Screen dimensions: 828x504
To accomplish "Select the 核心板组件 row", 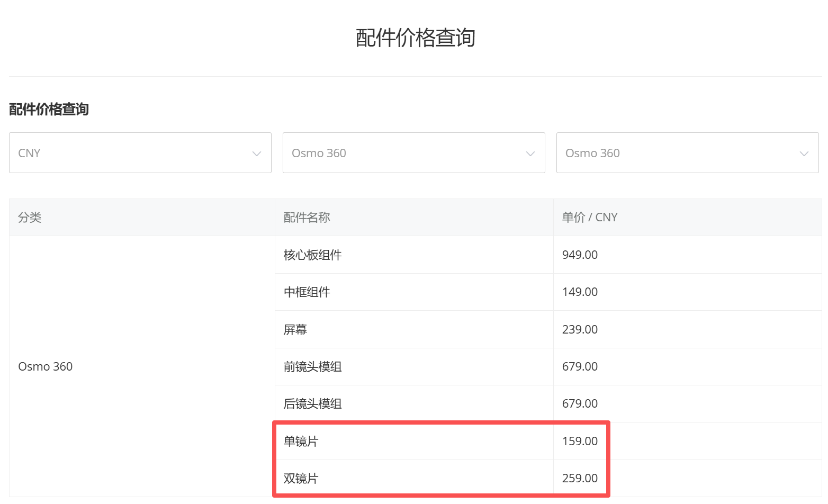I will click(x=548, y=255).
